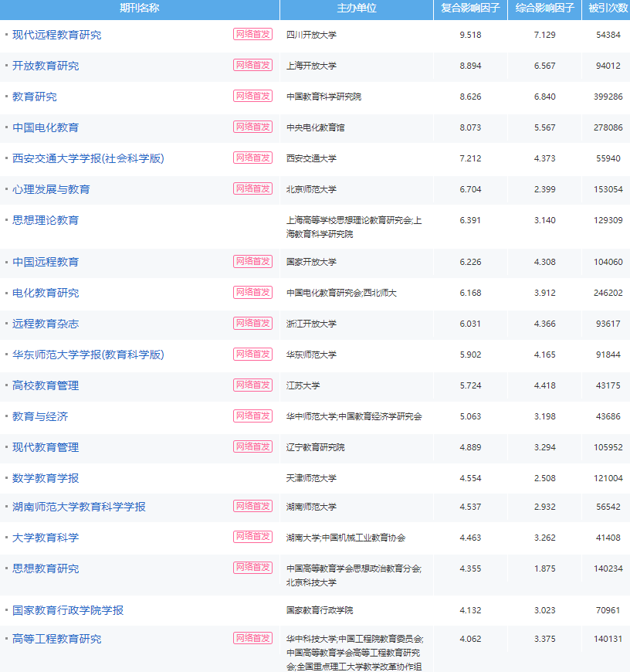Viewport: 630px width, 672px height.
Task: Select sponsor text 国家教育行政学院
Action: coord(320,610)
